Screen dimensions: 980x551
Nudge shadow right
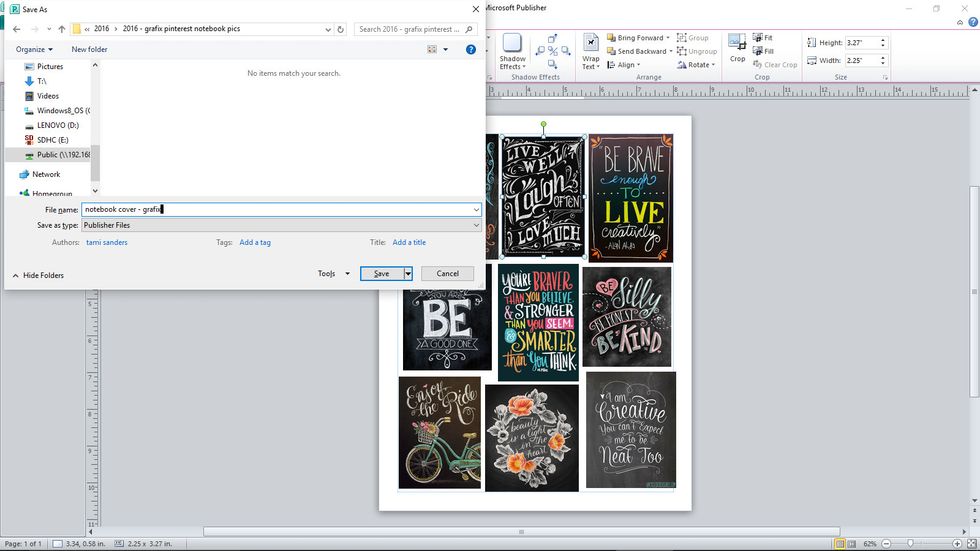click(565, 51)
